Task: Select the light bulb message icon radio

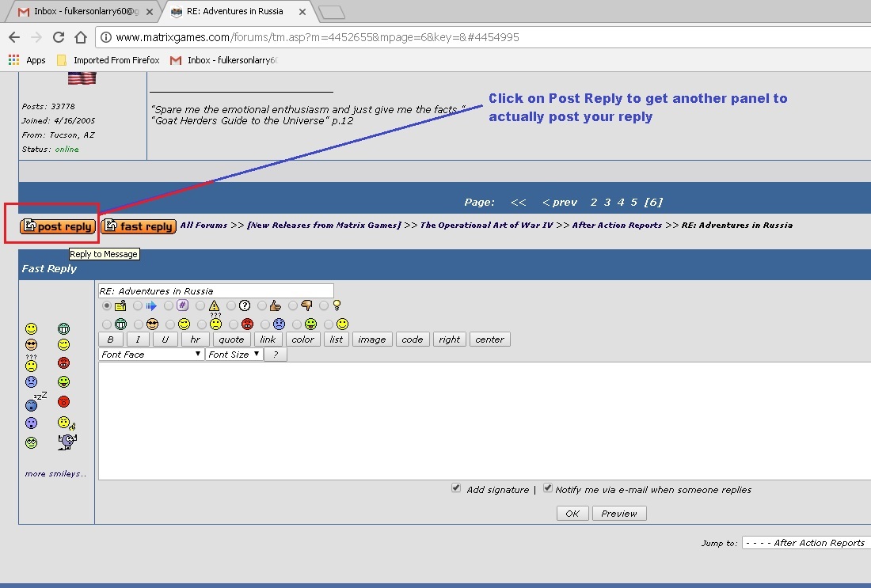Action: (324, 305)
